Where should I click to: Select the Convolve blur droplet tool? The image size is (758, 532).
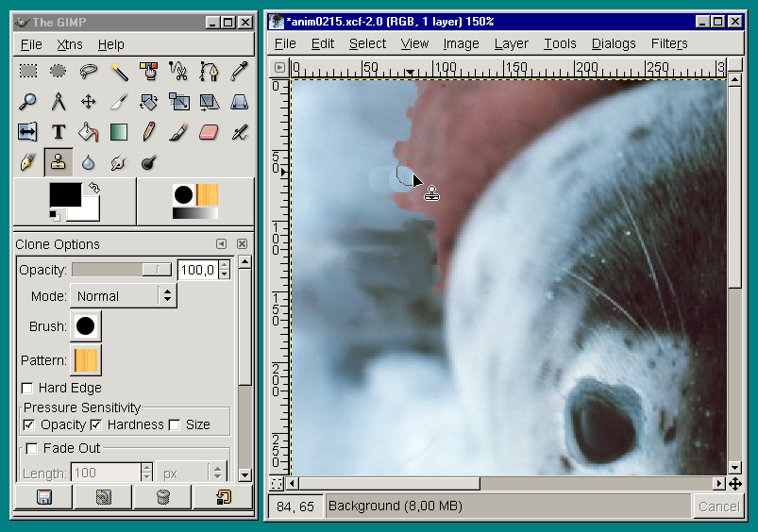[x=89, y=162]
